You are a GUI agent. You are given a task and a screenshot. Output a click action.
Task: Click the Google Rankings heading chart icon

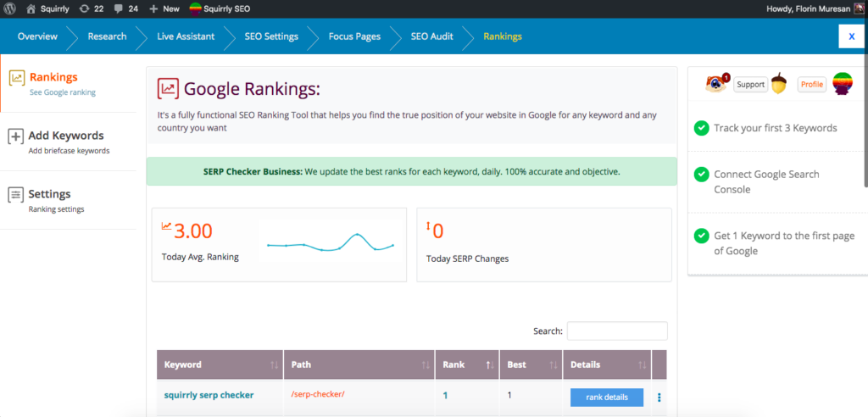[x=169, y=89]
